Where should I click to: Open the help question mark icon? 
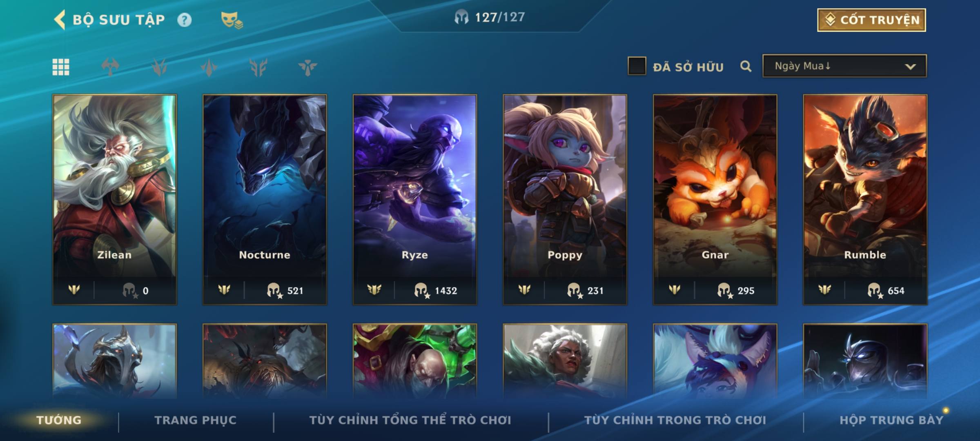(x=184, y=20)
